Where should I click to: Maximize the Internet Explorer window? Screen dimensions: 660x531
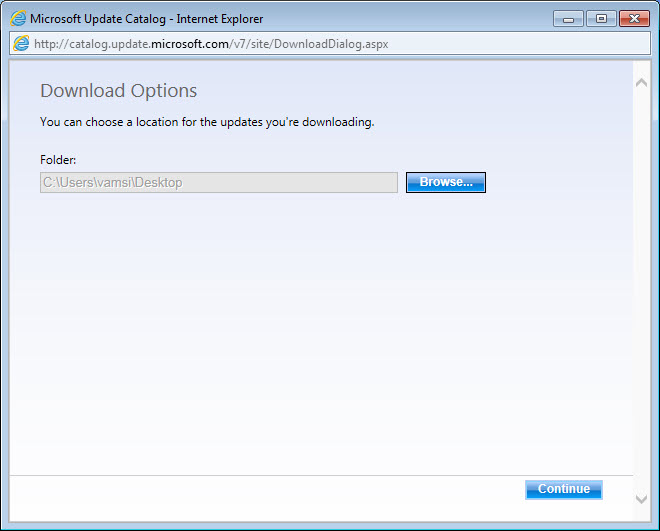coord(601,19)
